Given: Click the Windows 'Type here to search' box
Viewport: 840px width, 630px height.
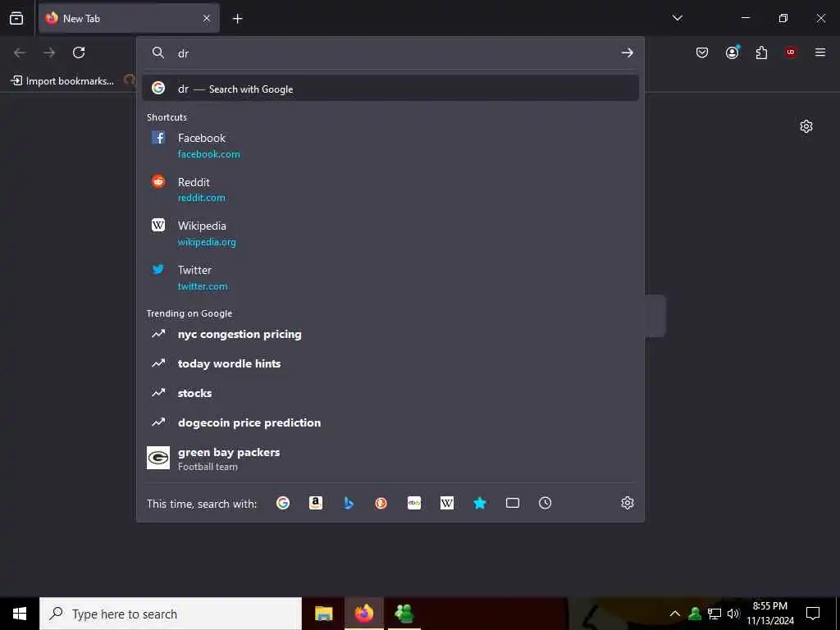Looking at the screenshot, I should click(171, 614).
